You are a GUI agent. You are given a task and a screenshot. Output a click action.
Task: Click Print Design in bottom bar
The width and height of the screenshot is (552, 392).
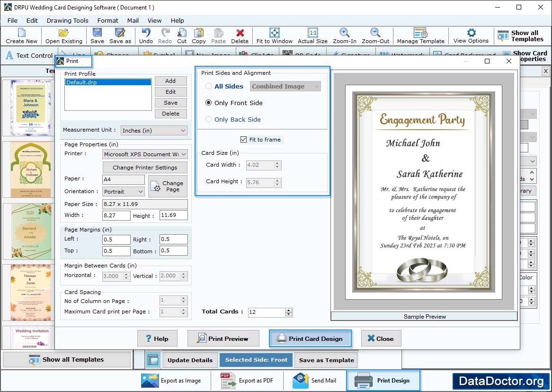click(383, 380)
